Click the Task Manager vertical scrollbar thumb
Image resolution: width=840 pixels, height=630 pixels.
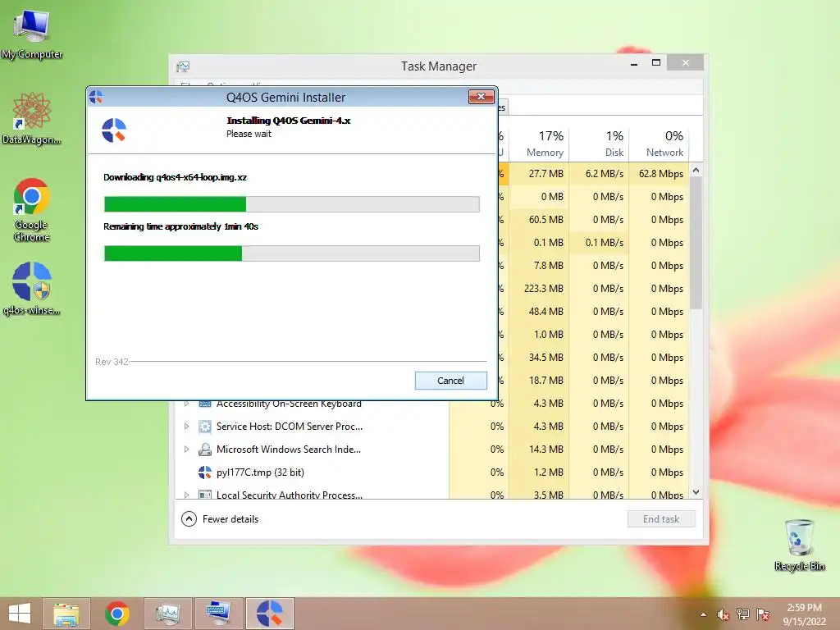pos(696,243)
